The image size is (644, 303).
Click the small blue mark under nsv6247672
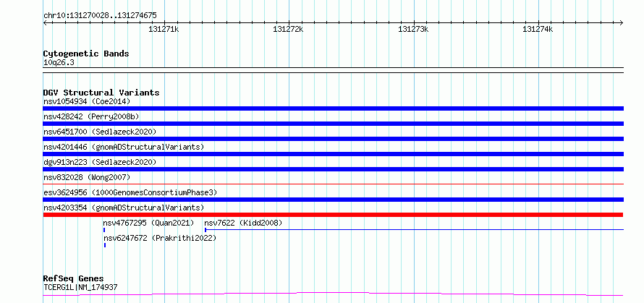coord(105,245)
